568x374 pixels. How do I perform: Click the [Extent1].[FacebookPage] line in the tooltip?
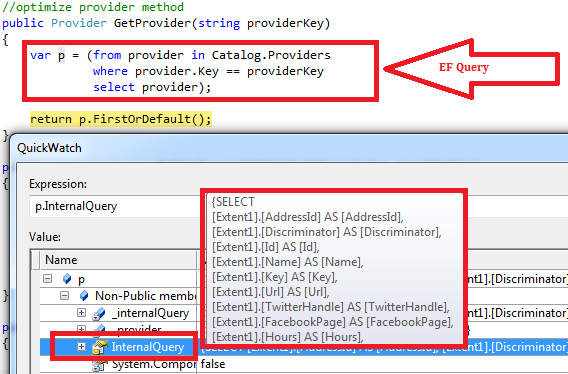click(333, 322)
